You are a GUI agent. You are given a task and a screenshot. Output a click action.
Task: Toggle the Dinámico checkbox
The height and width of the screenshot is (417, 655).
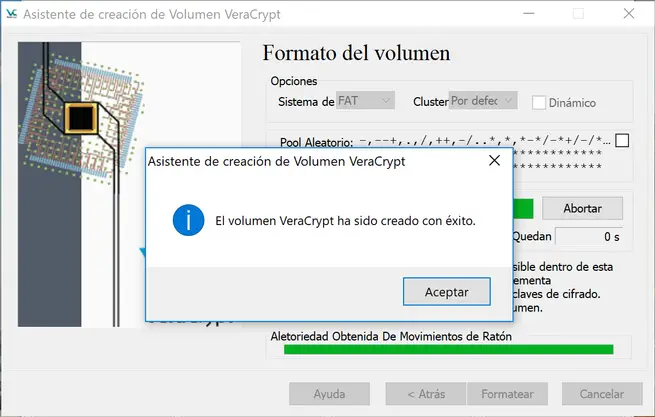(539, 102)
